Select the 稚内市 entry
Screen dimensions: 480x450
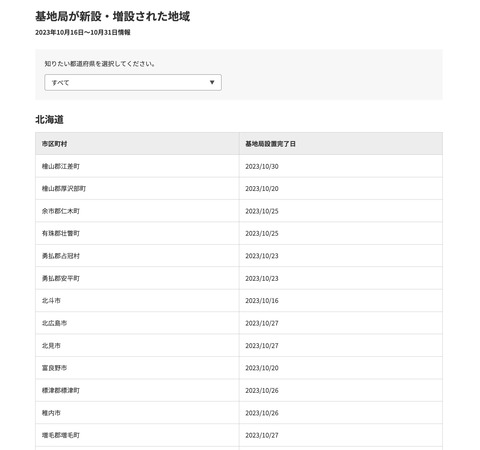[x=239, y=413]
